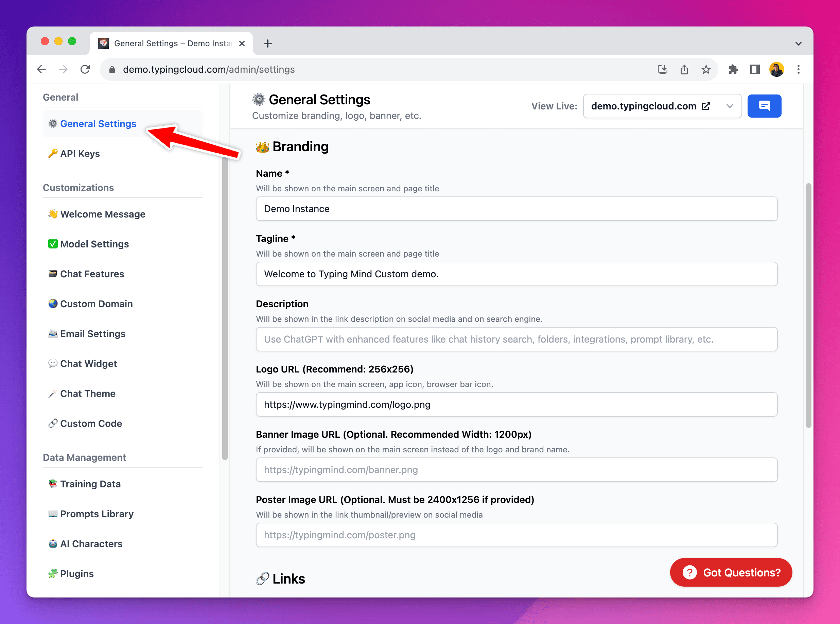Click the install app download icon
Screen dimensions: 840x624
click(x=662, y=69)
